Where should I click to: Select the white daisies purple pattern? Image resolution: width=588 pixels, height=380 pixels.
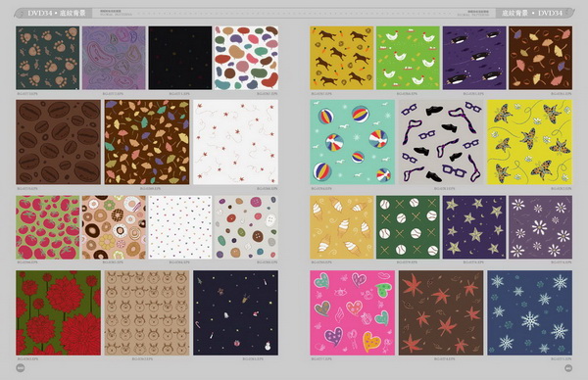point(540,227)
